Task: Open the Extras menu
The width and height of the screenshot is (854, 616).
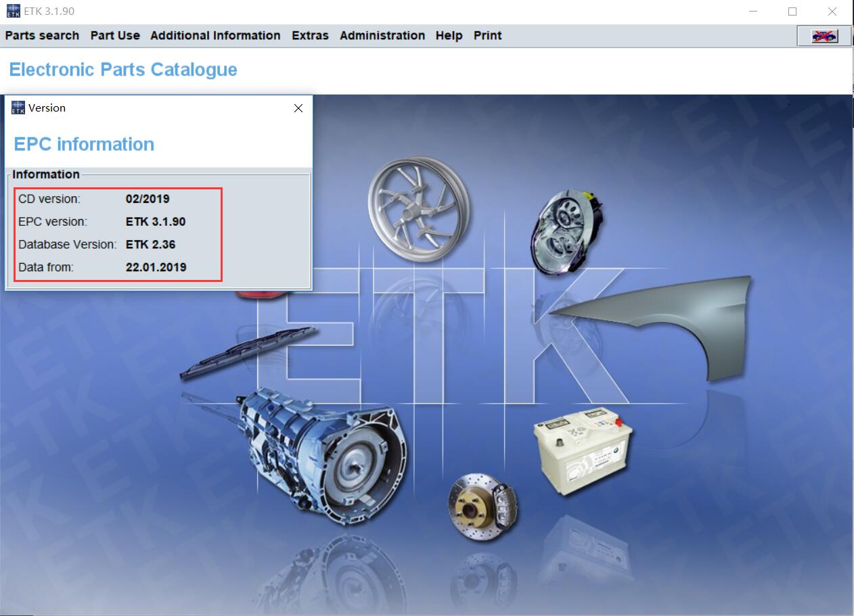Action: pos(310,35)
